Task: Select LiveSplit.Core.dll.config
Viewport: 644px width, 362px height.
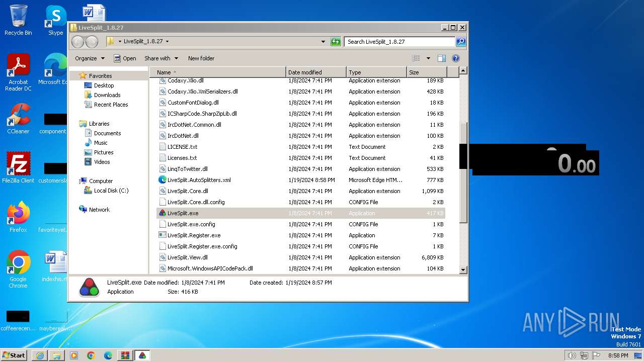Action: [301, 202]
